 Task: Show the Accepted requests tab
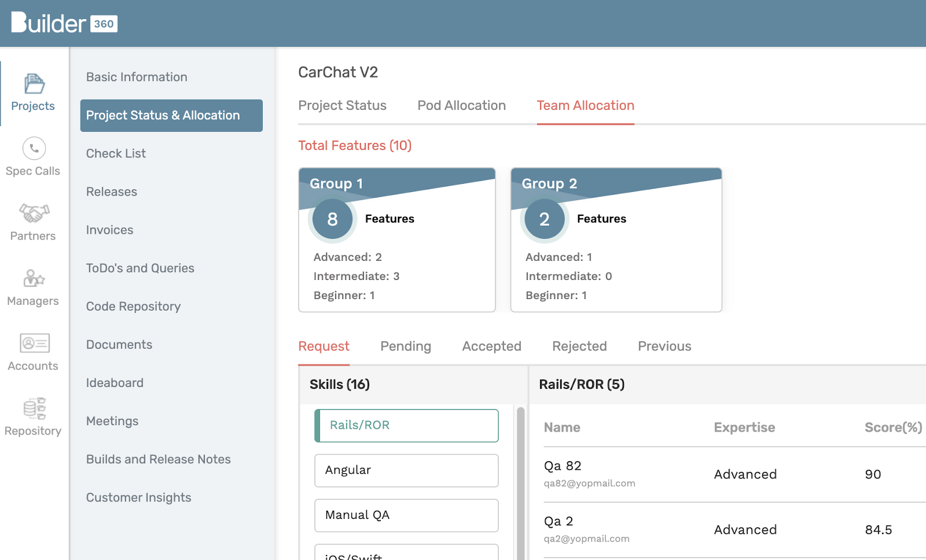(491, 347)
